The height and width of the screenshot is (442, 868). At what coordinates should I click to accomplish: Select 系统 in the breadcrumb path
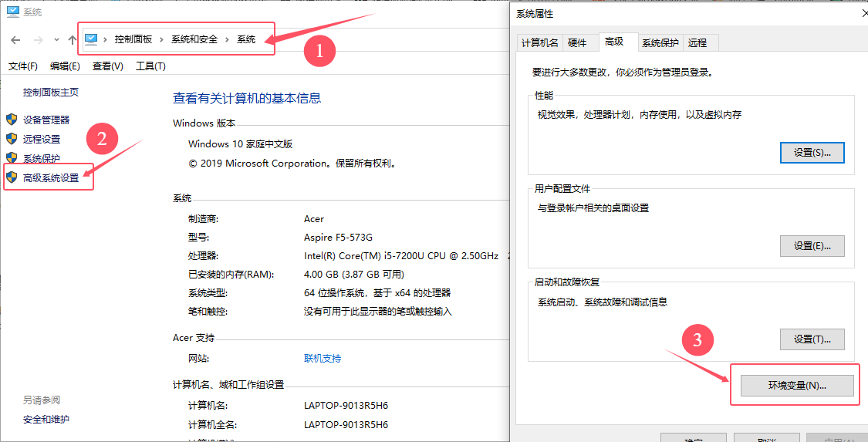point(246,39)
